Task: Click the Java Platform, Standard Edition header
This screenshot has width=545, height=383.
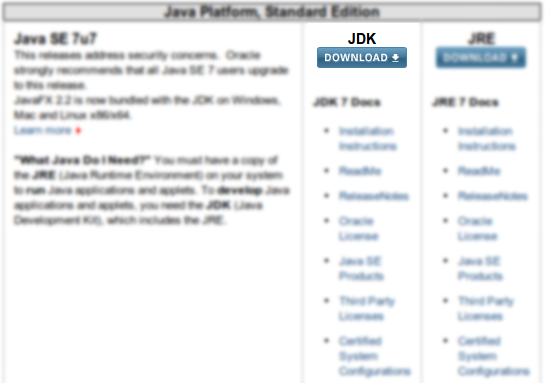Action: pyautogui.click(x=272, y=12)
